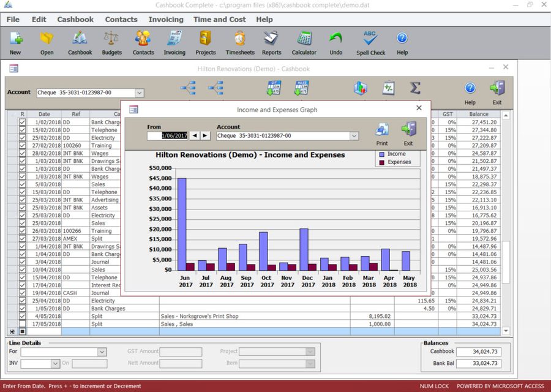
Task: Open Invoicing from the main toolbar
Action: coord(174,39)
